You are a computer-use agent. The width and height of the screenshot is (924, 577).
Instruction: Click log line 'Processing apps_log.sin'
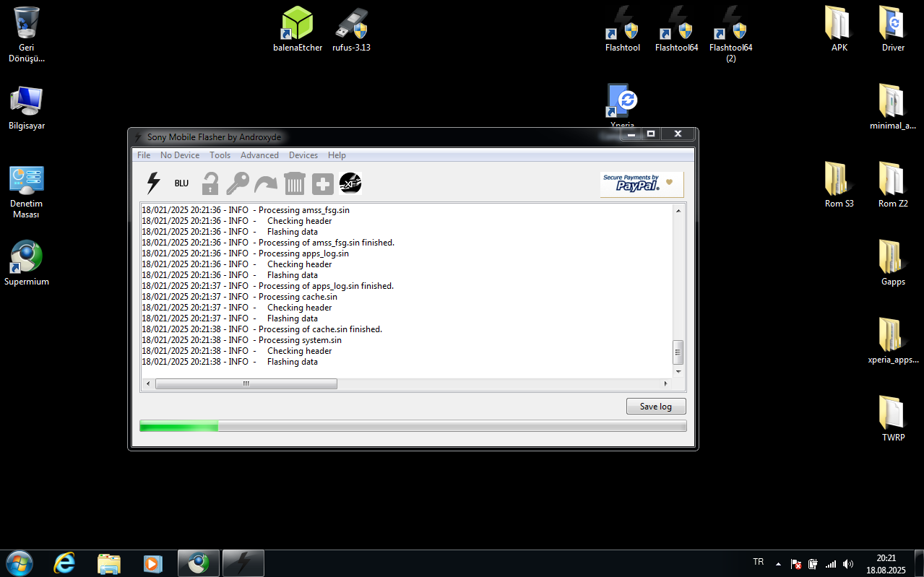click(x=303, y=253)
